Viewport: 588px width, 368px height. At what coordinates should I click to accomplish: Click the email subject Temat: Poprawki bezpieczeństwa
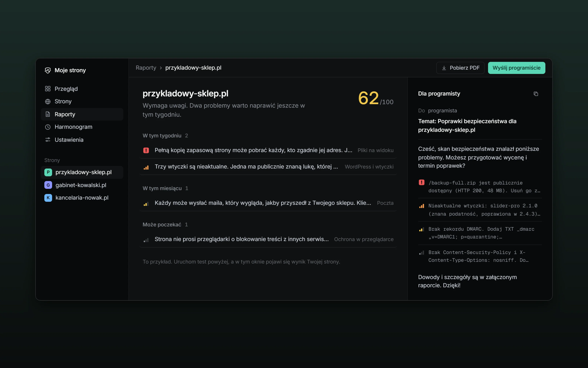(x=467, y=126)
